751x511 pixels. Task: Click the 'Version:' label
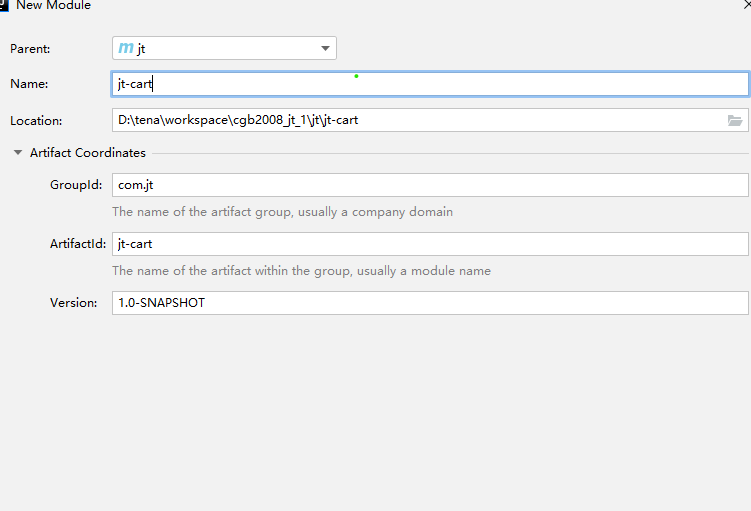tap(73, 303)
